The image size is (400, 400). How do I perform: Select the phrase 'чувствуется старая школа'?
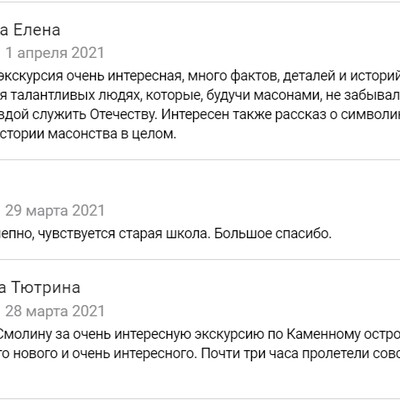(123, 234)
